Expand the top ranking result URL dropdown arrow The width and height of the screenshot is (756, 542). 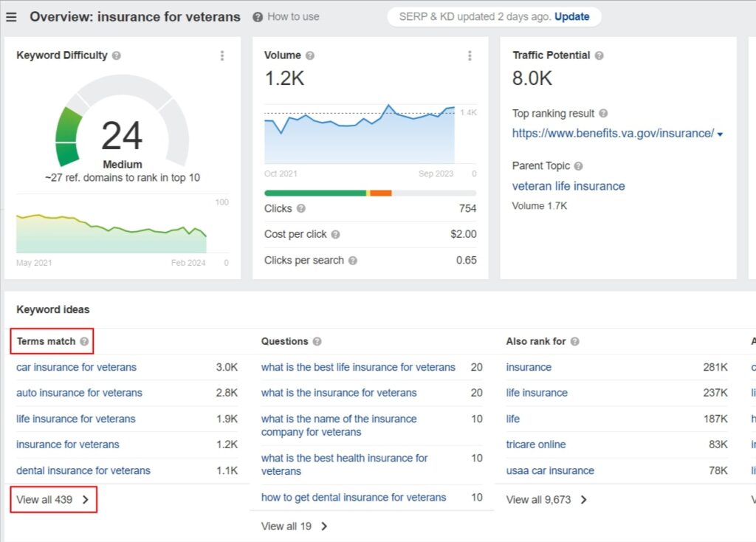point(720,134)
